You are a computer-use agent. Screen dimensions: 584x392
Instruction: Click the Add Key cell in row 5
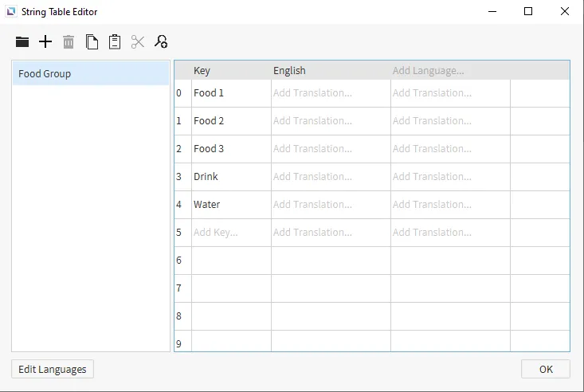(x=230, y=233)
